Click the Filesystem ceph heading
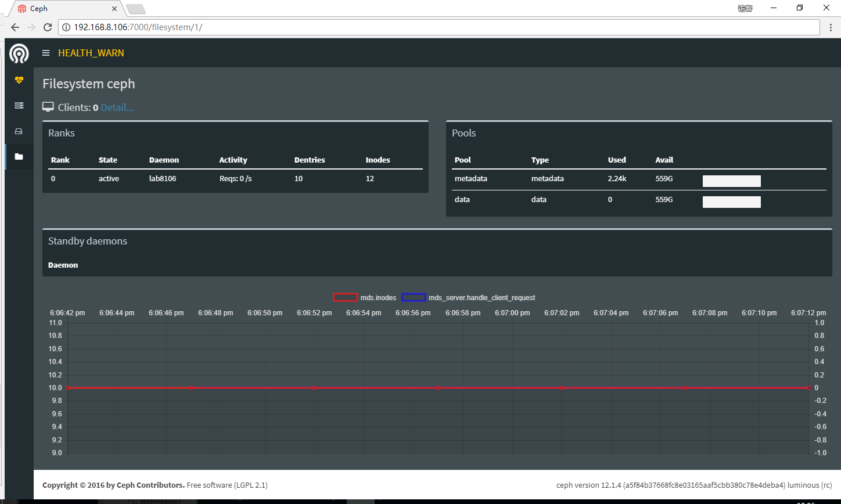Viewport: 841px width, 504px height. click(89, 84)
